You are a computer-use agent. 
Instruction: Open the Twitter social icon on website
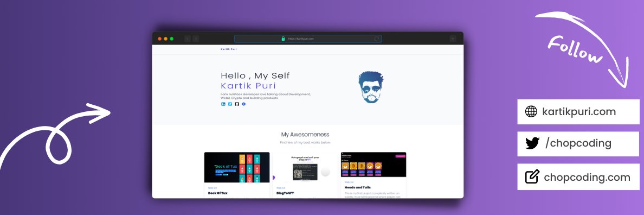tap(230, 104)
